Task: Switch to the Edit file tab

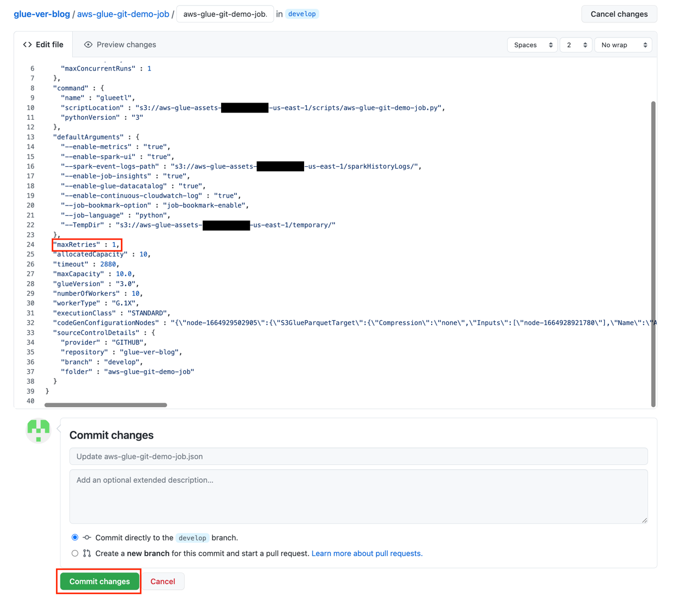Action: click(x=43, y=45)
